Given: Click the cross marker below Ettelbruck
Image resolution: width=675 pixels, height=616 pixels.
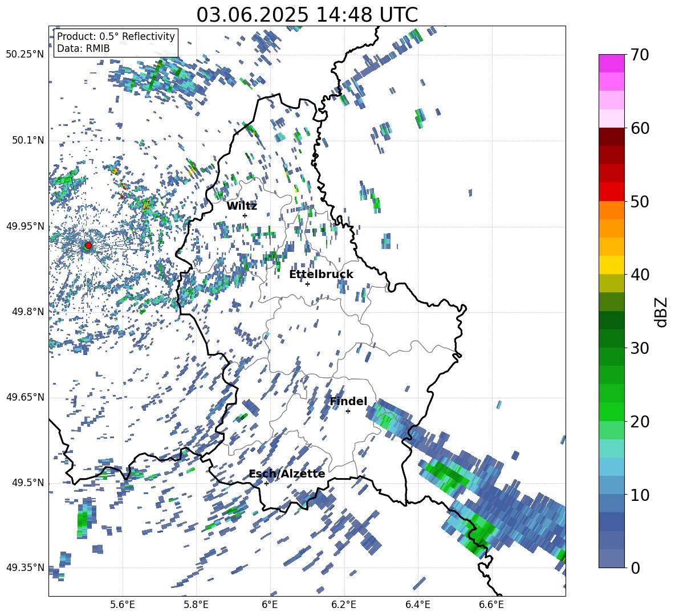Looking at the screenshot, I should click(307, 284).
